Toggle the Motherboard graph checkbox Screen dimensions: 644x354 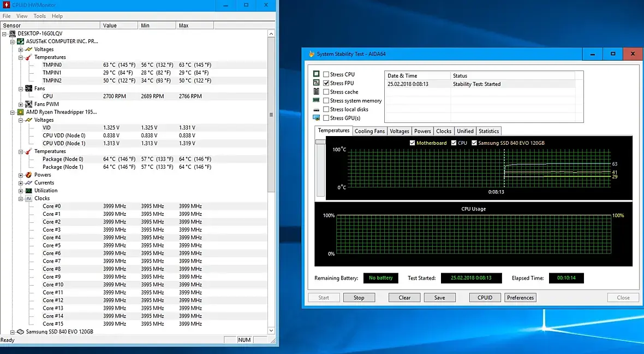tap(413, 143)
